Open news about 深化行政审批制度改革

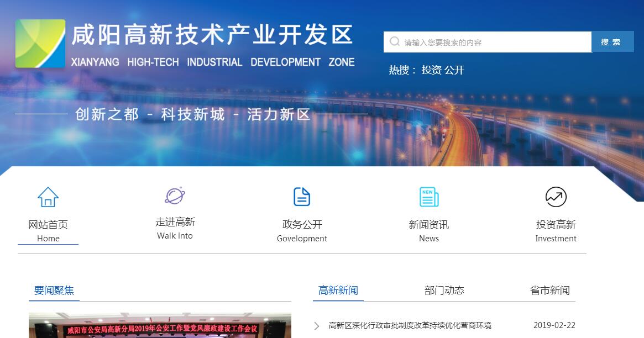(410, 326)
